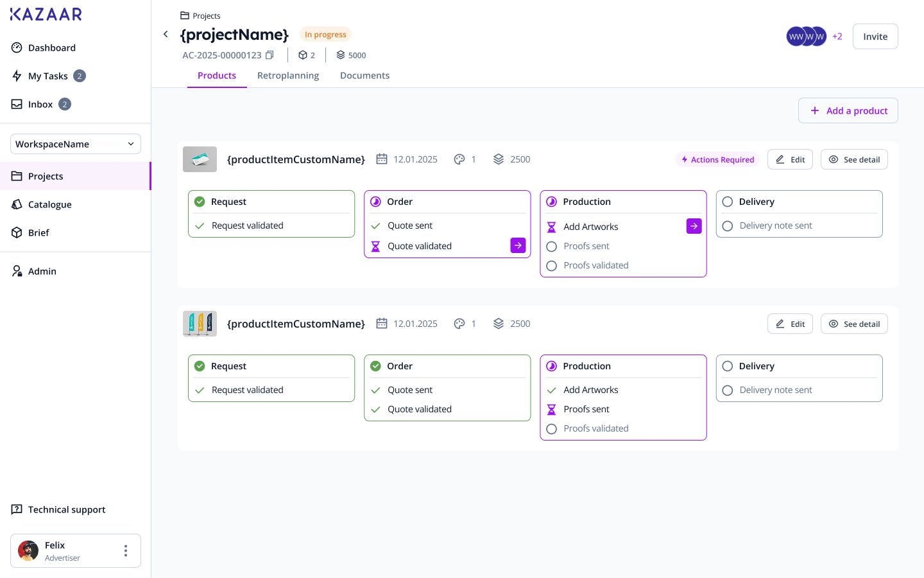Viewport: 924px width, 578px height.
Task: Go back with the left chevron arrow
Action: click(x=166, y=34)
